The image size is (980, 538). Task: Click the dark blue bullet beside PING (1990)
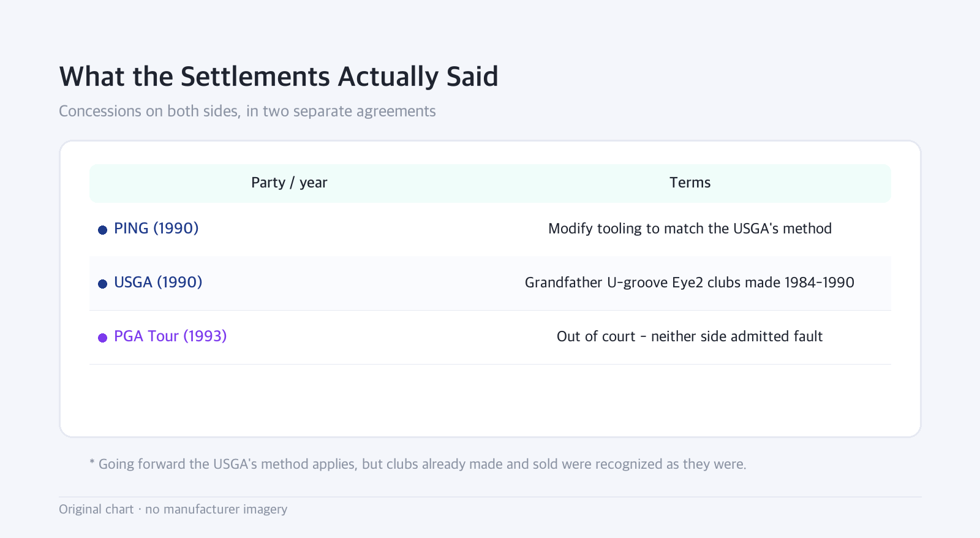tap(103, 230)
